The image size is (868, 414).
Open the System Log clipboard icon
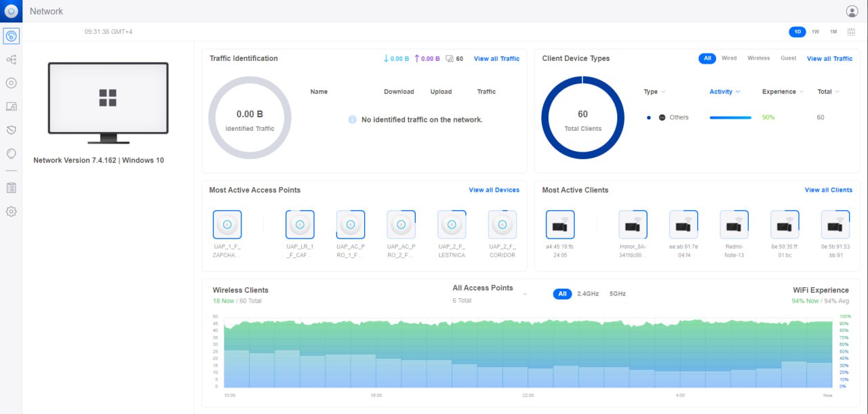tap(11, 188)
